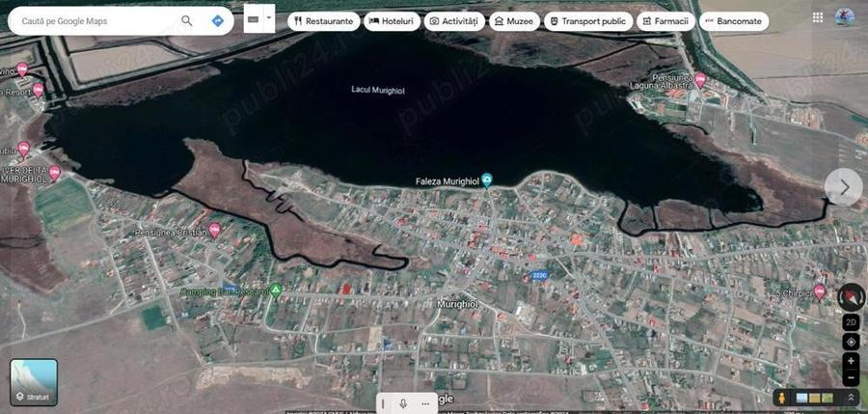The height and width of the screenshot is (414, 868).
Task: Select the Restaurante category chip
Action: (x=324, y=21)
